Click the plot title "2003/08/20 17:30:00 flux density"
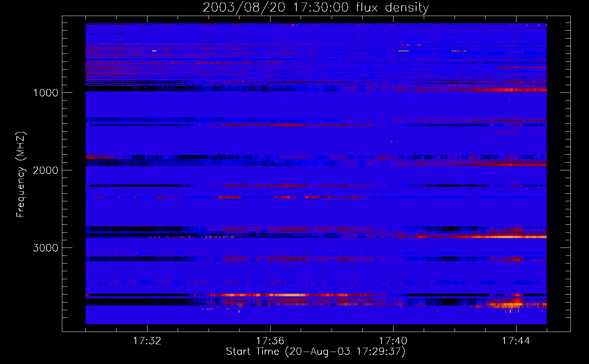The height and width of the screenshot is (364, 589). 316,7
